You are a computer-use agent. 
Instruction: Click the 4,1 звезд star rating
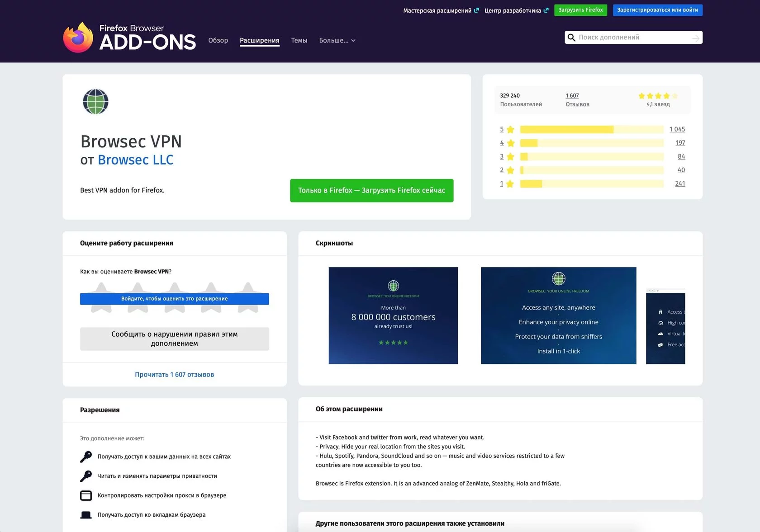[x=658, y=96]
